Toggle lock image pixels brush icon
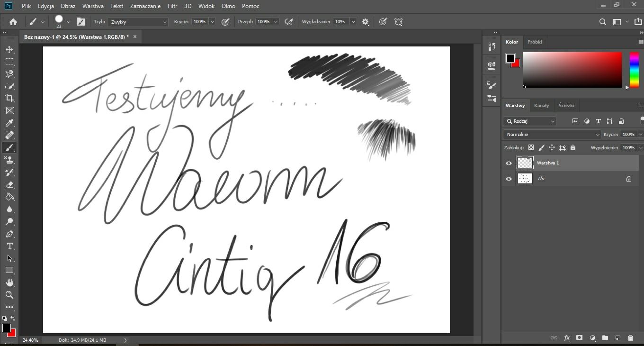The image size is (644, 346). pos(541,148)
